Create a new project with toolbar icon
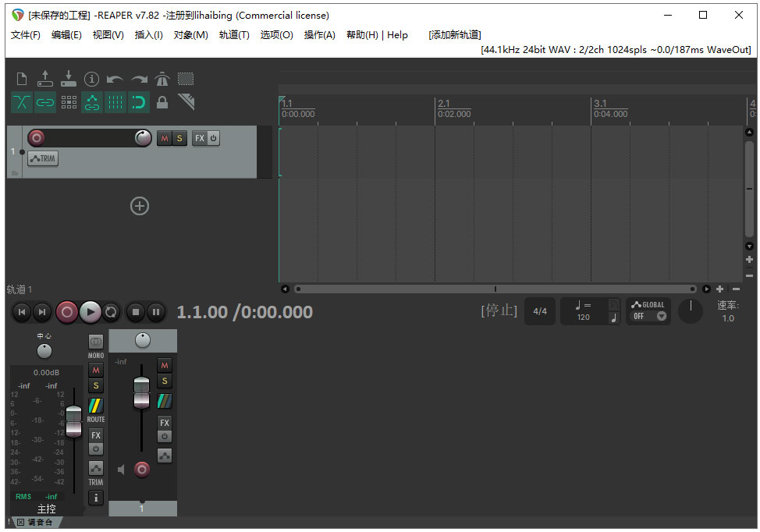The image size is (760, 532). pos(21,79)
